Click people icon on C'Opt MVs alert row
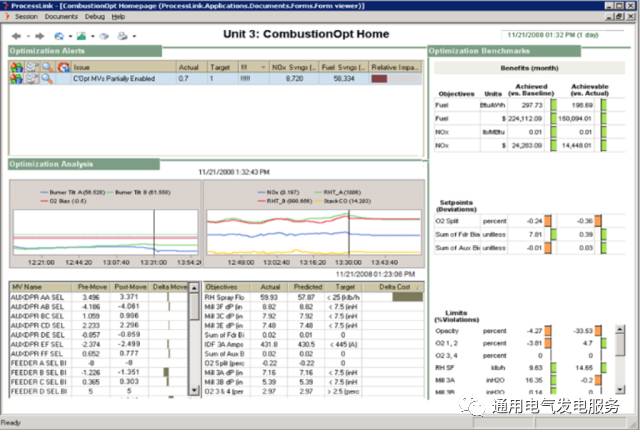Image resolution: width=640 pixels, height=435 pixels. [17, 78]
